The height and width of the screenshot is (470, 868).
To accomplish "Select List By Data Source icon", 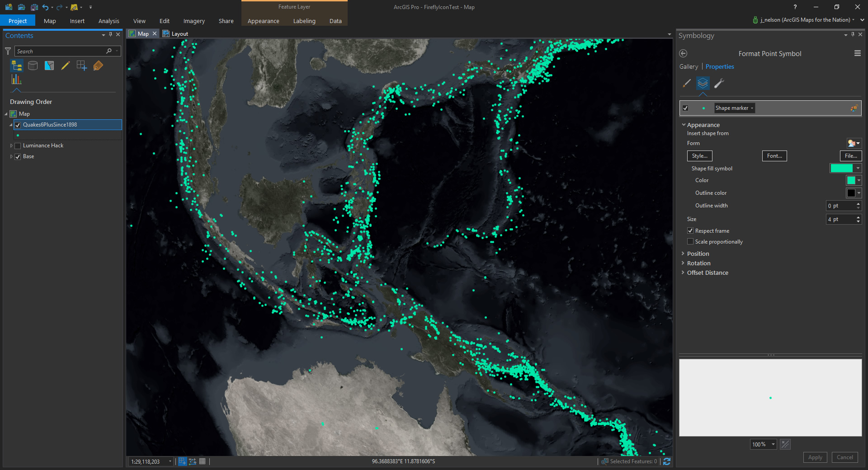I will coord(33,66).
